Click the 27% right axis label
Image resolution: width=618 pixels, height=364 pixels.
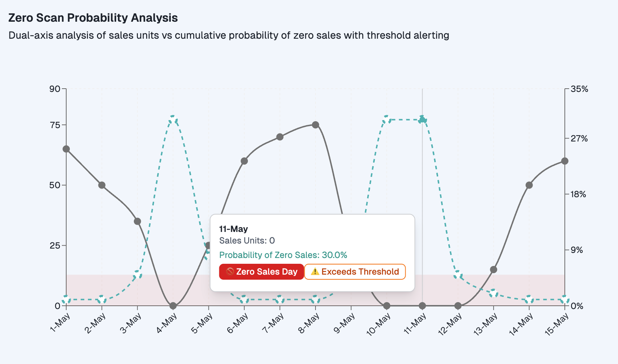point(579,139)
